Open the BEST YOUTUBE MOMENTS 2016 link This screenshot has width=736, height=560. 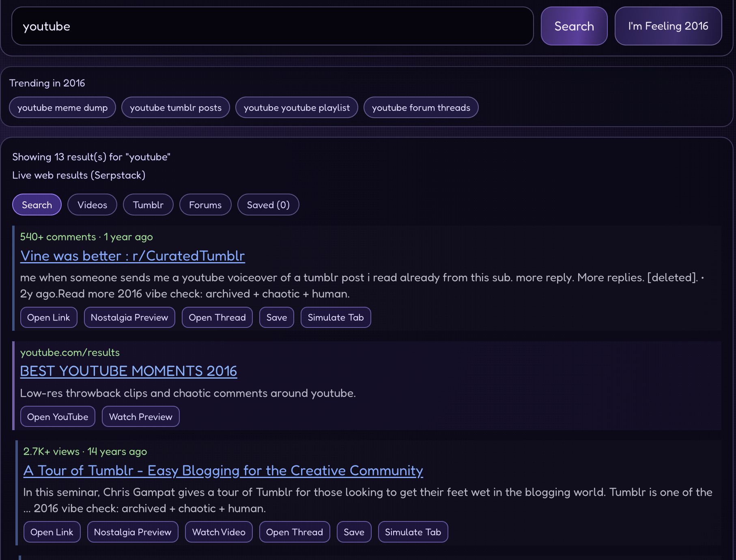[x=129, y=371]
